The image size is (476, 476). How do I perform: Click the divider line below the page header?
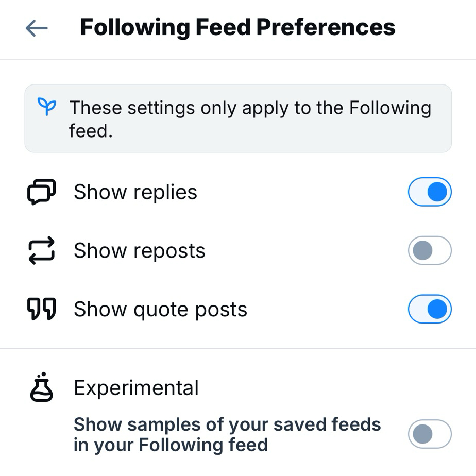238,60
